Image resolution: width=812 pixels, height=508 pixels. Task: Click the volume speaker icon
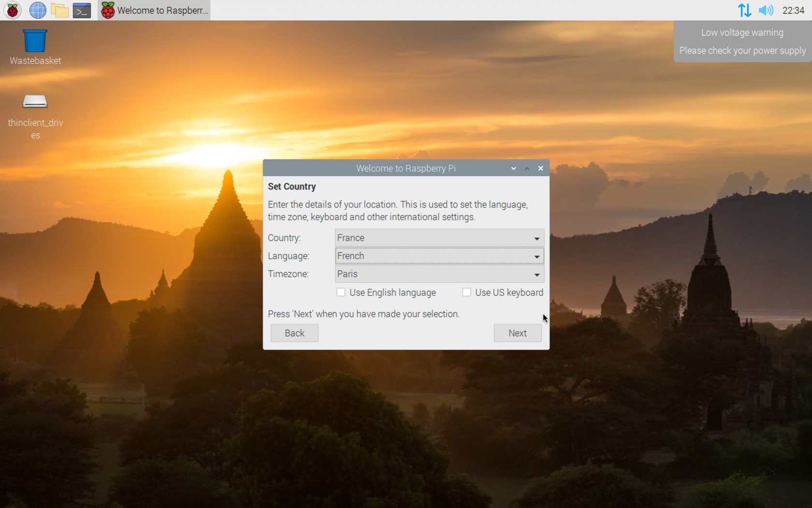coord(766,10)
